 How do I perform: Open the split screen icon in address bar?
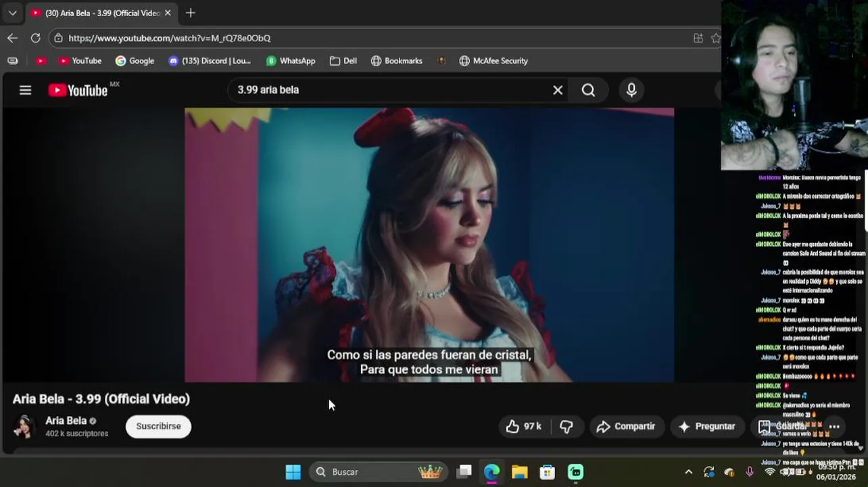pos(698,38)
